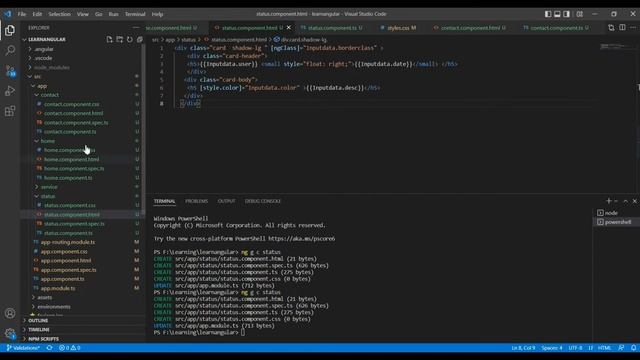The image size is (640, 360).
Task: Toggle secondary side bar layout icon
Action: (567, 14)
